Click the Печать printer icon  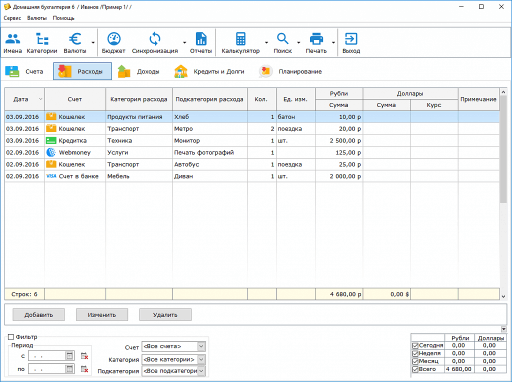pos(316,39)
